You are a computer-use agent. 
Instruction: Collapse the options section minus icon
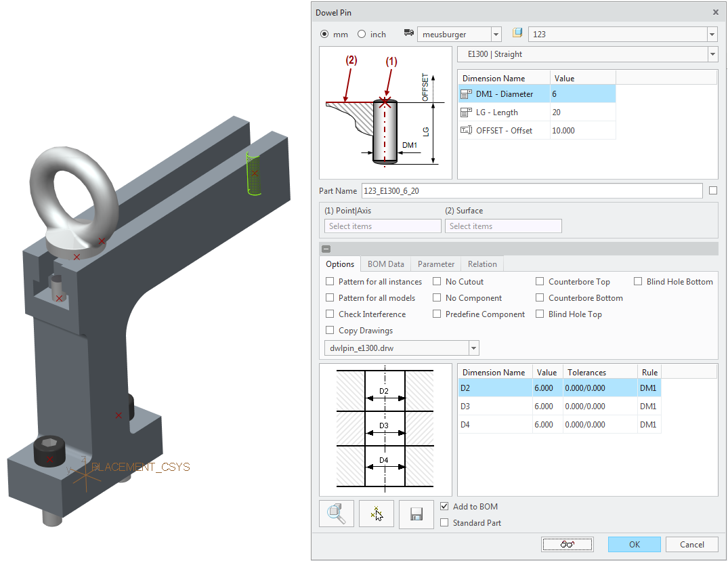[326, 249]
